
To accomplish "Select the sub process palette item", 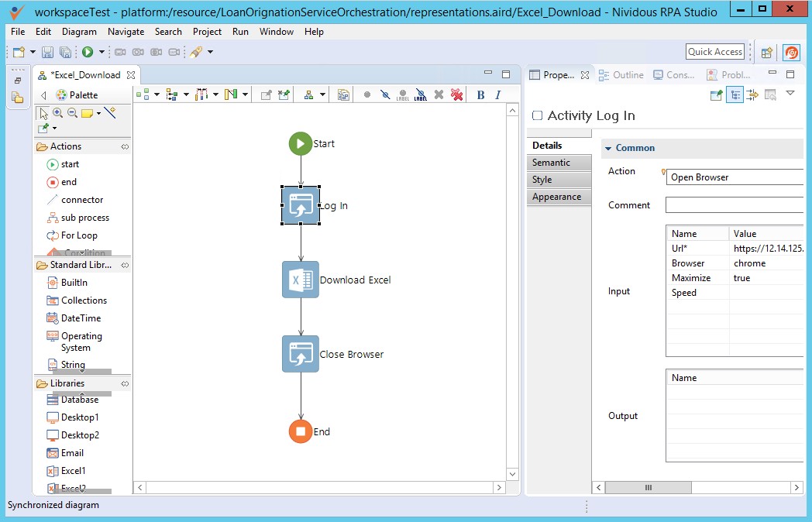I will pyautogui.click(x=78, y=218).
